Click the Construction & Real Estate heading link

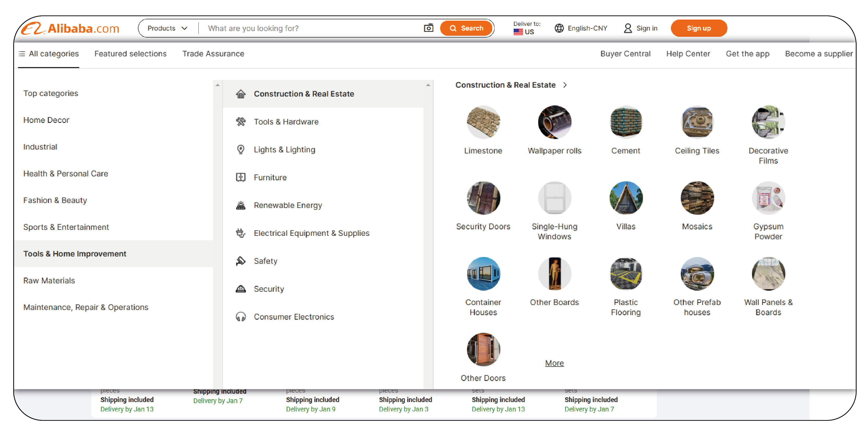[505, 85]
